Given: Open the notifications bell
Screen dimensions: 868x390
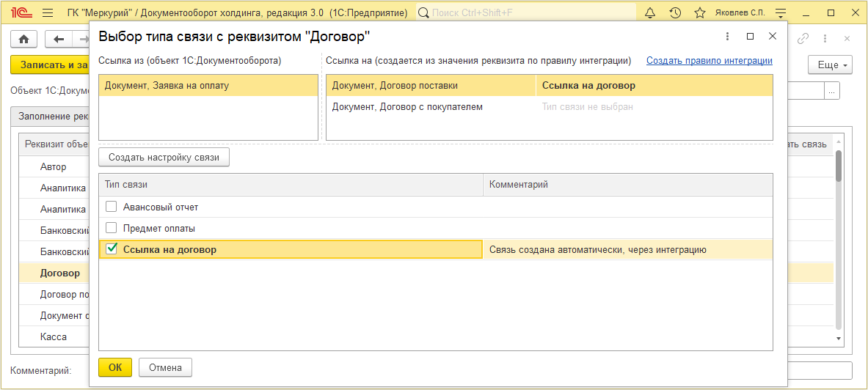Looking at the screenshot, I should tap(650, 13).
